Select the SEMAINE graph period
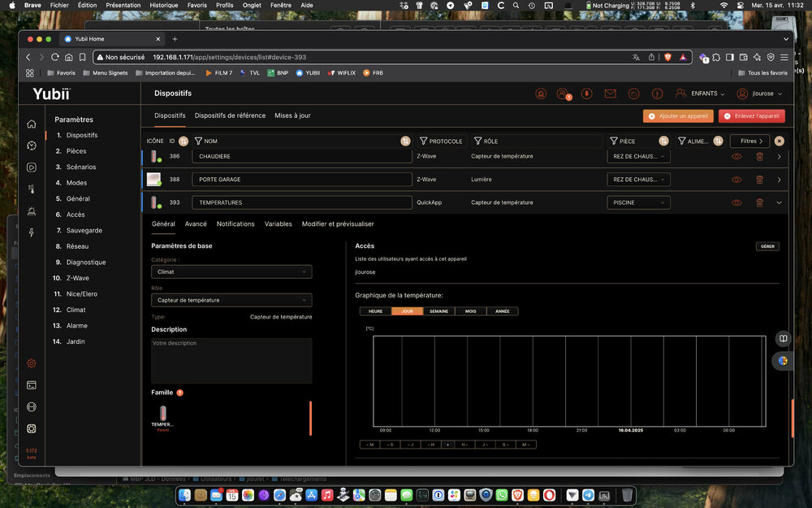812x508 pixels. [438, 311]
